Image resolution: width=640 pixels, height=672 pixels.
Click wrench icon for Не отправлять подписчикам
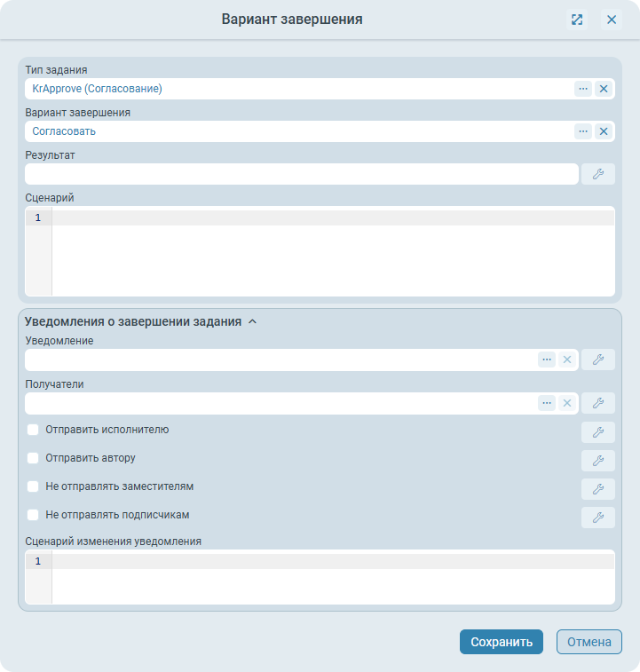tap(597, 518)
